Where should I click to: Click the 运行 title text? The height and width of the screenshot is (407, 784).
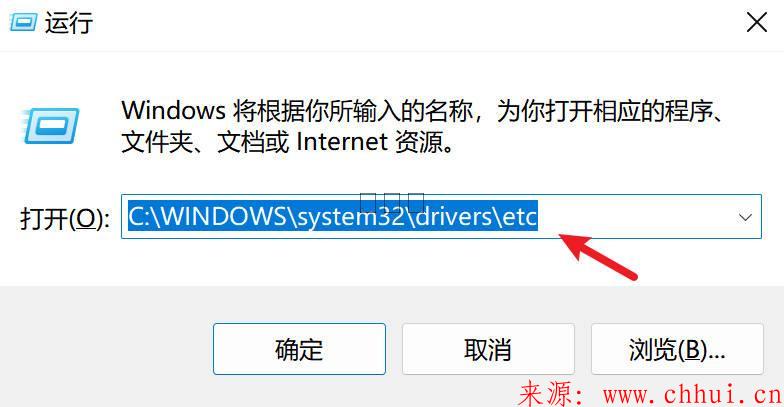pos(68,23)
